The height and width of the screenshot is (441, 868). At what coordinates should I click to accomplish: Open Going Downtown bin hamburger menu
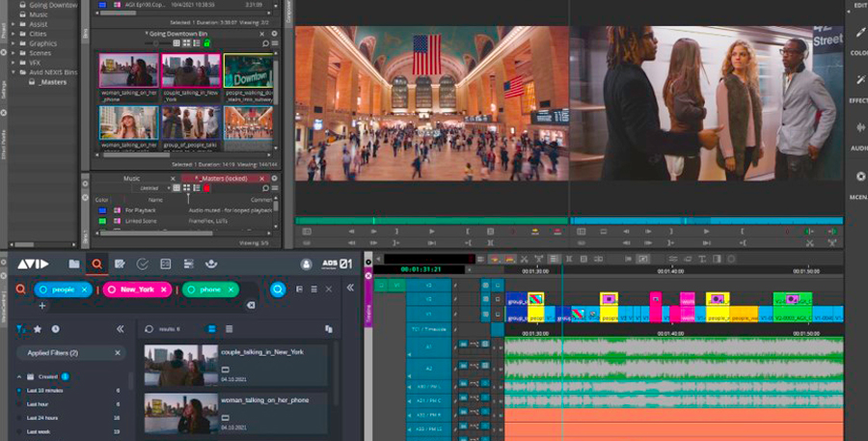[x=275, y=42]
